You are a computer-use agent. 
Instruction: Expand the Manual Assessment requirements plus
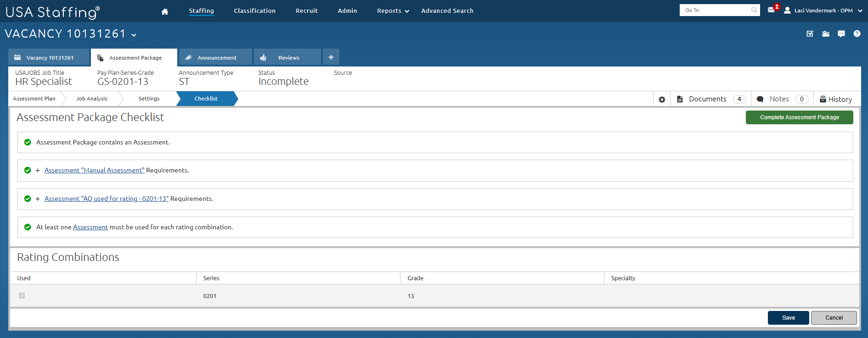point(38,170)
